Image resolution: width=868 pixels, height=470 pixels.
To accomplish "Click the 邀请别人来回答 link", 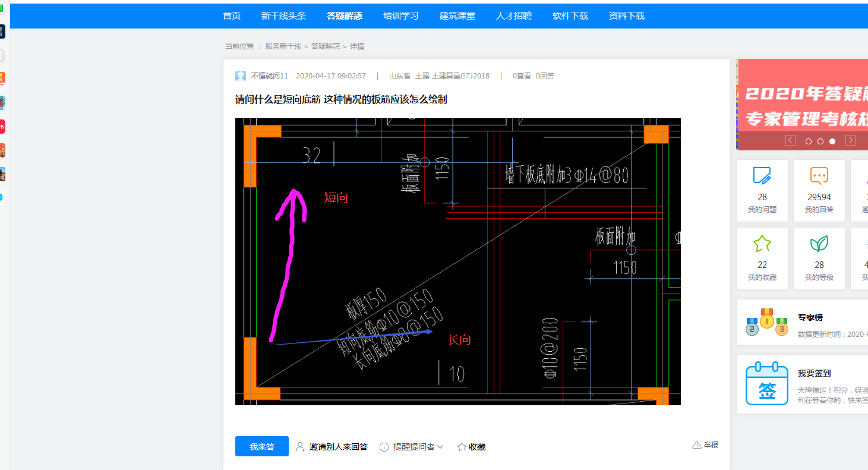I will tap(339, 447).
